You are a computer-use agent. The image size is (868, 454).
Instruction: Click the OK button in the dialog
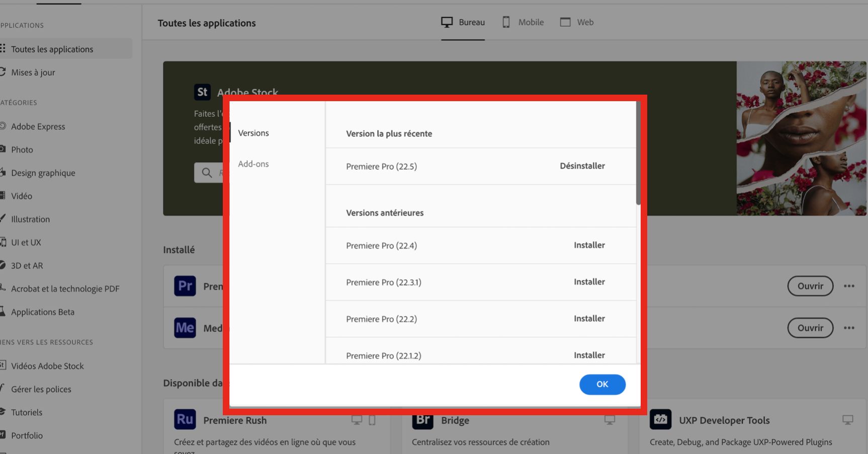tap(602, 384)
